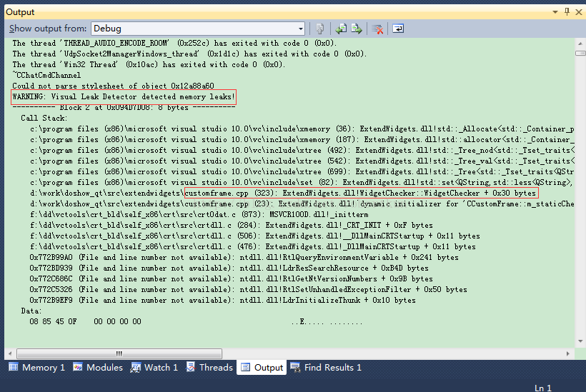Open the Threads tab
Screen dimensions: 586x392
point(209,367)
